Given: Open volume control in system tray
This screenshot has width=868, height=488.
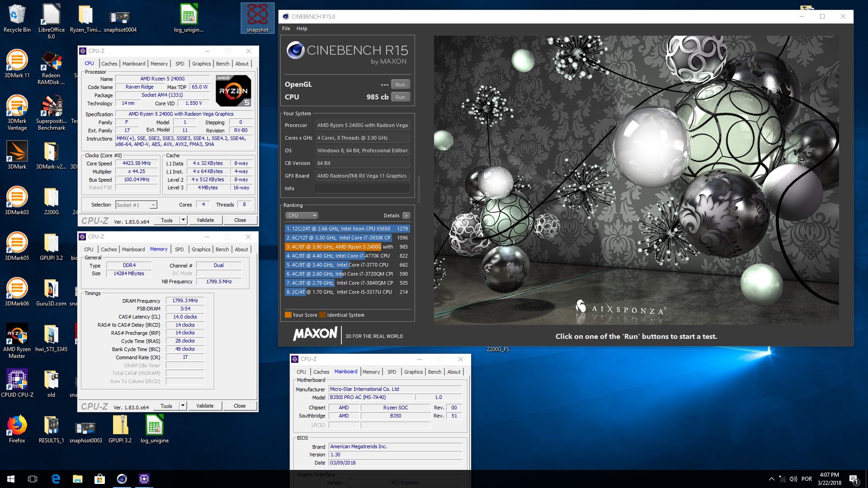Looking at the screenshot, I should pyautogui.click(x=793, y=479).
